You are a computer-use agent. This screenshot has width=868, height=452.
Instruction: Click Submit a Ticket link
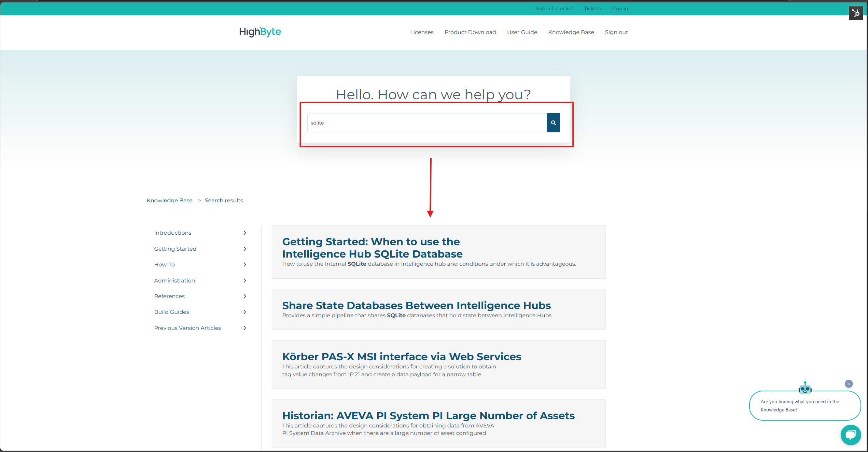tap(554, 9)
